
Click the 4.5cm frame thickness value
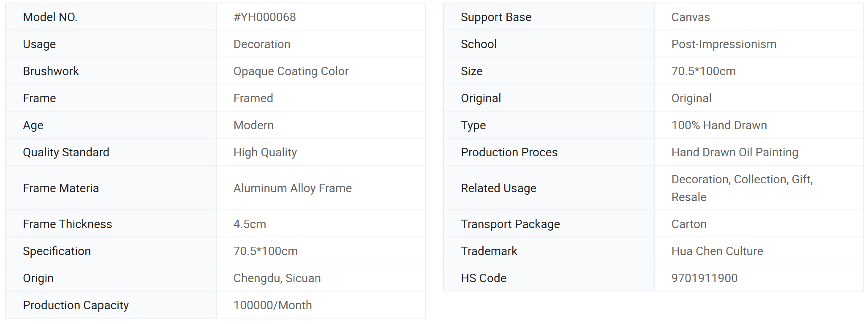click(250, 224)
